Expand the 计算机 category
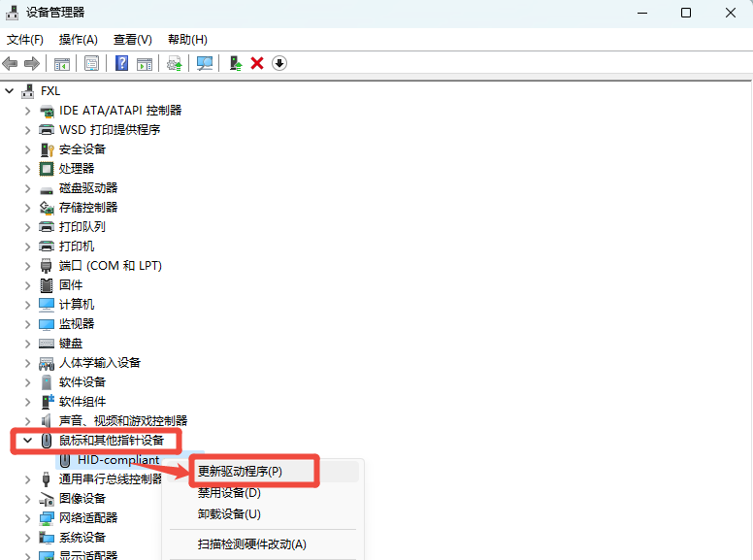The height and width of the screenshot is (560, 753). point(27,305)
